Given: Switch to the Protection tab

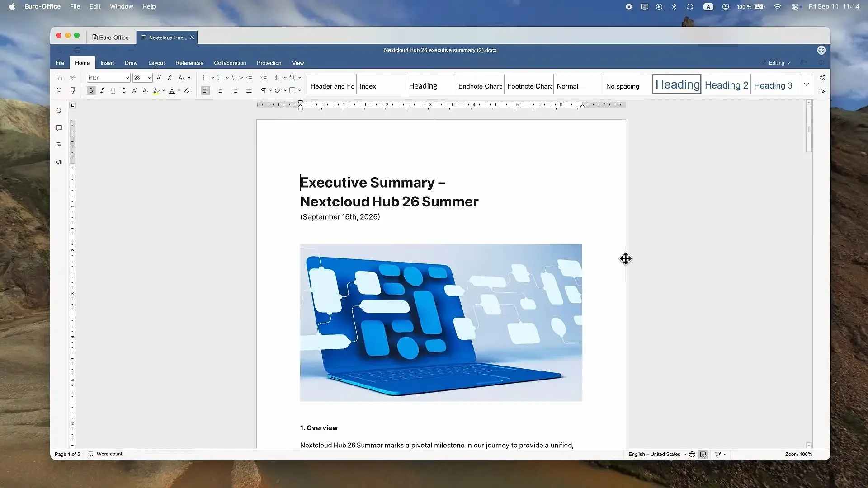Looking at the screenshot, I should click(x=269, y=63).
